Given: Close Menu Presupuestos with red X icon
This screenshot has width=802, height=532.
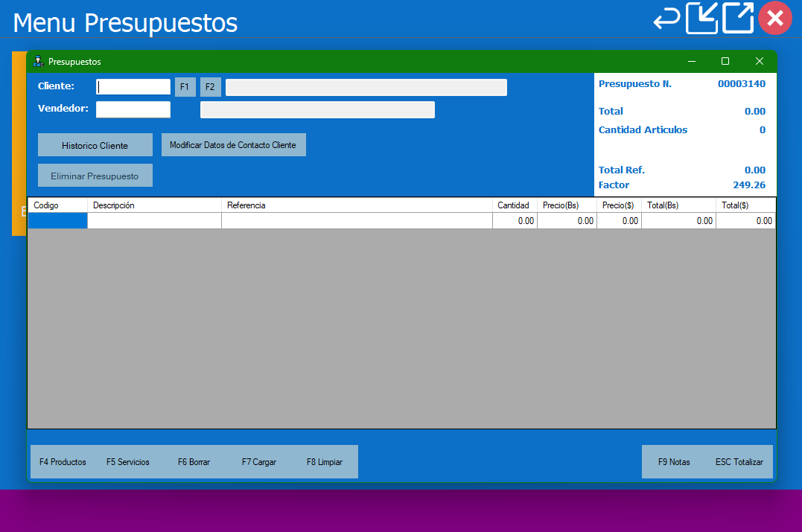Looking at the screenshot, I should coord(774,19).
